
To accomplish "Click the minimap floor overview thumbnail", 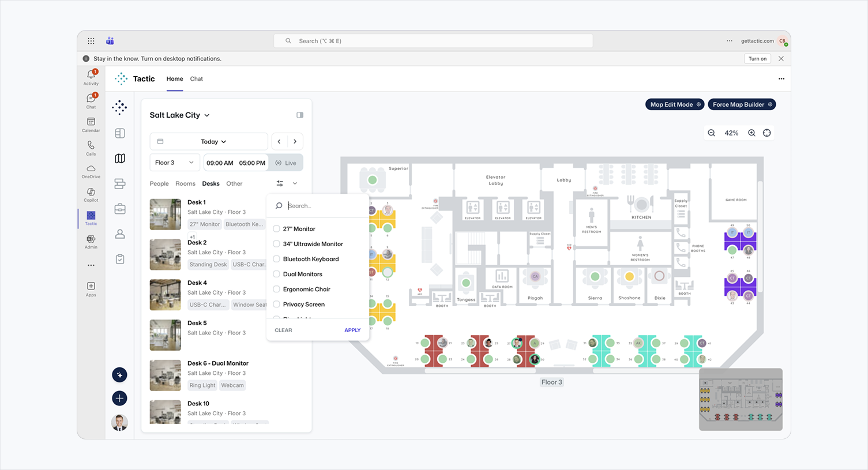I will [x=741, y=400].
